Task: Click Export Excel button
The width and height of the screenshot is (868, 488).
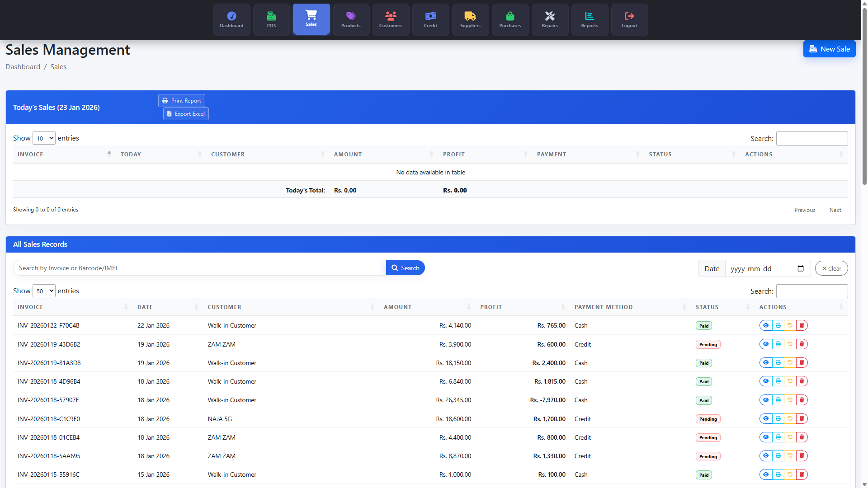Action: click(x=186, y=114)
